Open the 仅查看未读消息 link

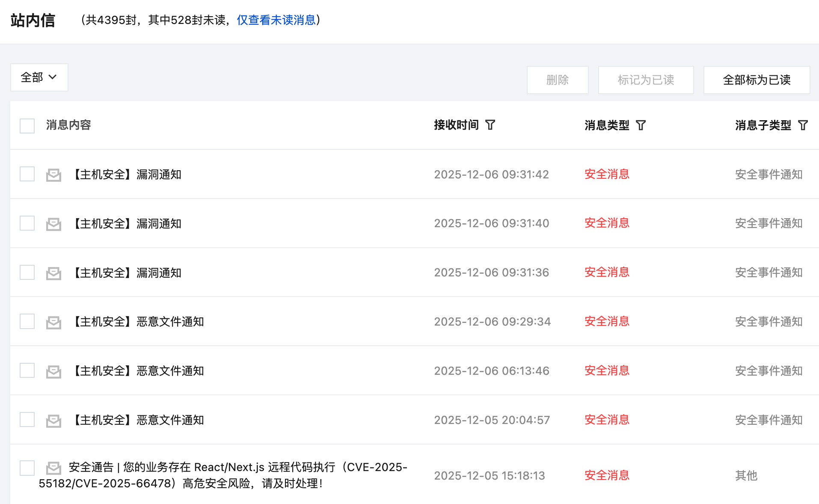click(276, 20)
